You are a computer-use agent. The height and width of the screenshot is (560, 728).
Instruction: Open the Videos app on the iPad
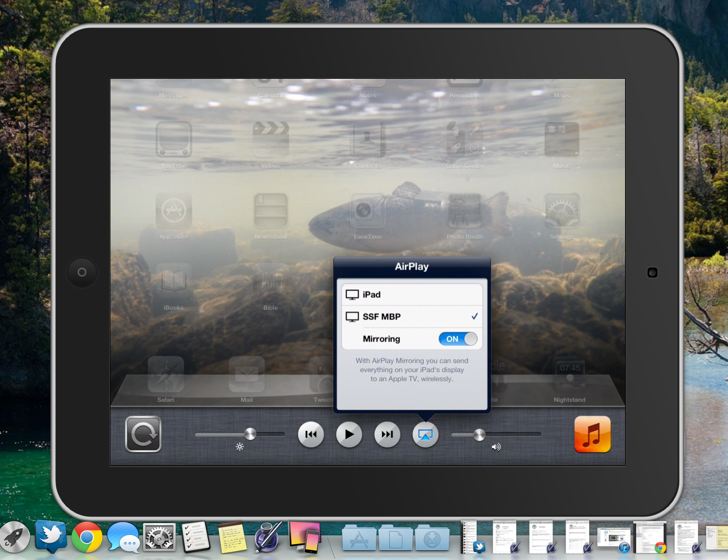(x=271, y=139)
